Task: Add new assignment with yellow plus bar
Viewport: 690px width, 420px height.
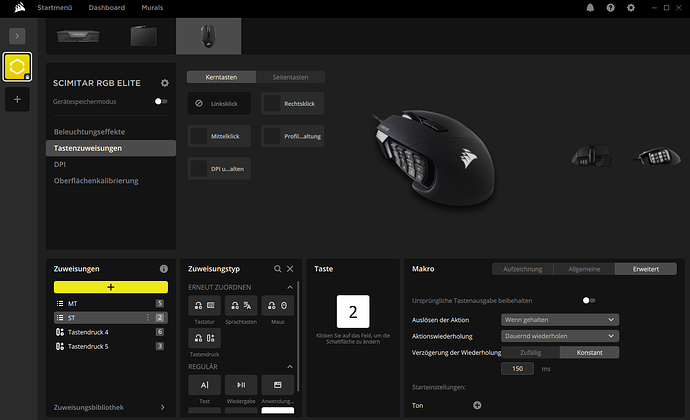Action: pyautogui.click(x=111, y=287)
